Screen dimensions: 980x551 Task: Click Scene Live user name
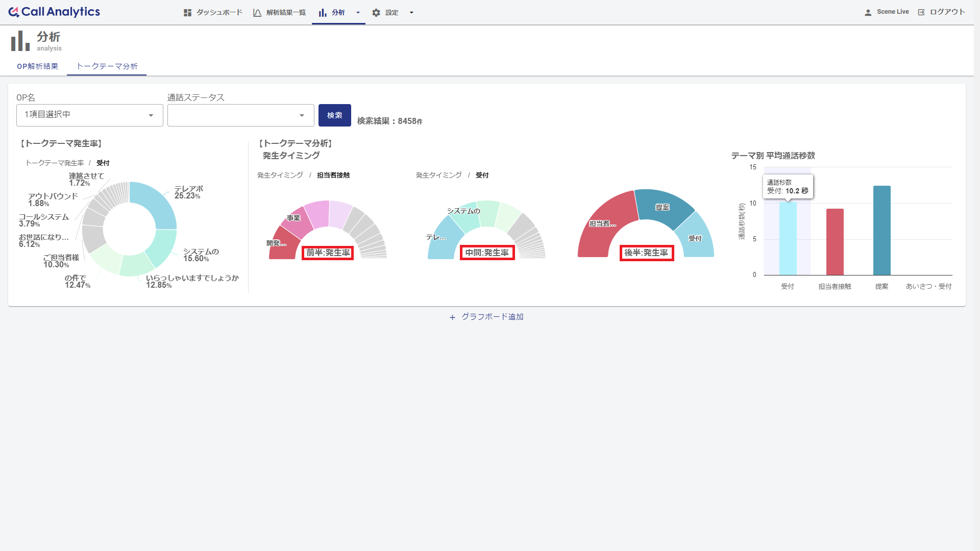[893, 12]
